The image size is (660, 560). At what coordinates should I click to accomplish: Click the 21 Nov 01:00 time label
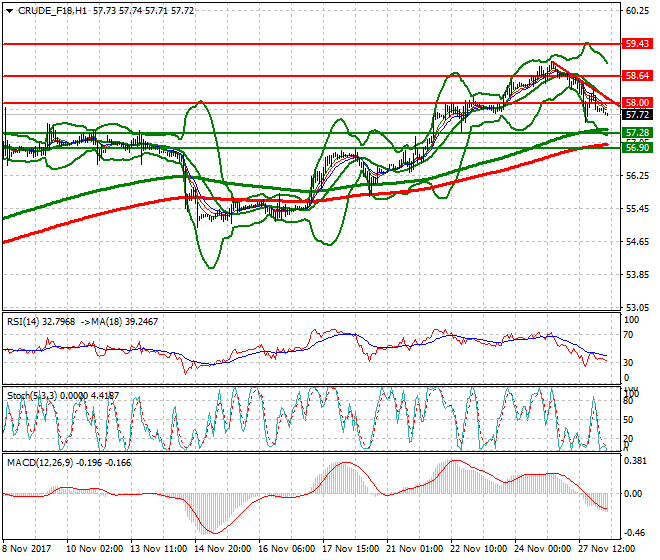[415, 549]
